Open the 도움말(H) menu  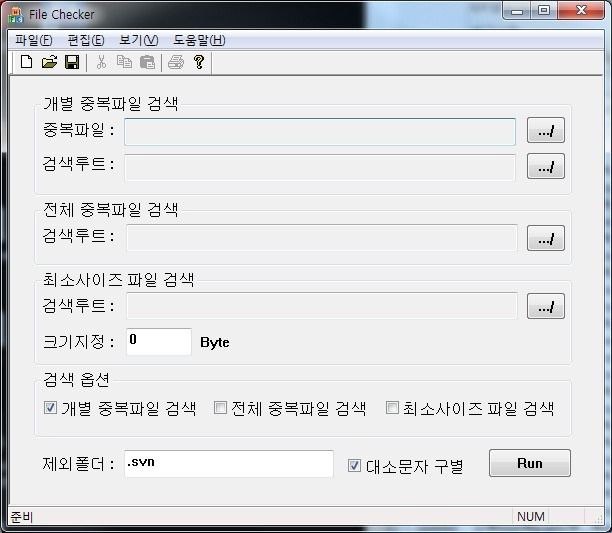[199, 40]
